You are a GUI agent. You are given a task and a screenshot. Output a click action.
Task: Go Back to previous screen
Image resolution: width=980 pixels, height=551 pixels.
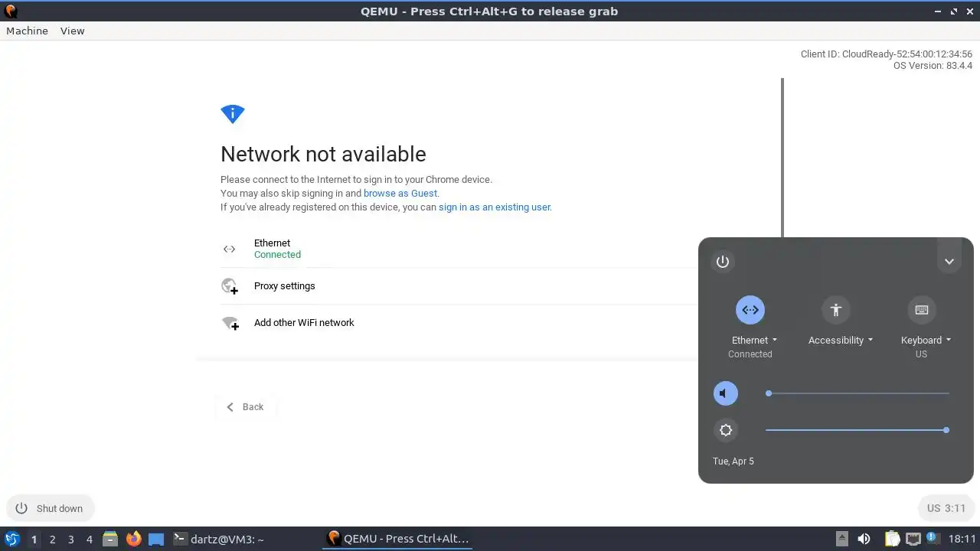click(245, 407)
